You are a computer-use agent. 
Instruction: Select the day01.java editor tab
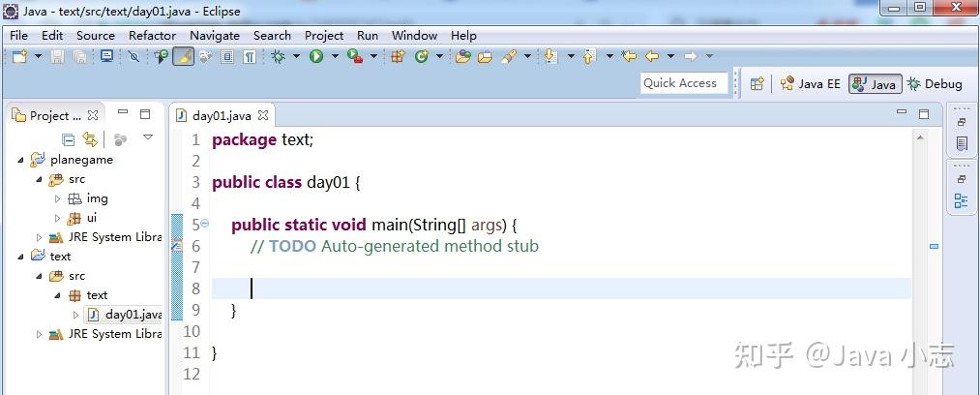point(222,115)
